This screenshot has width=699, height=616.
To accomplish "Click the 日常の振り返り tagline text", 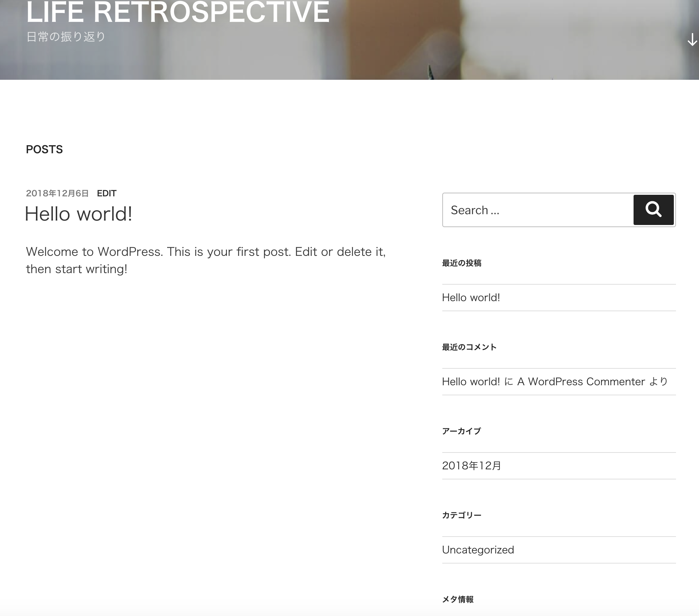I will coord(66,37).
